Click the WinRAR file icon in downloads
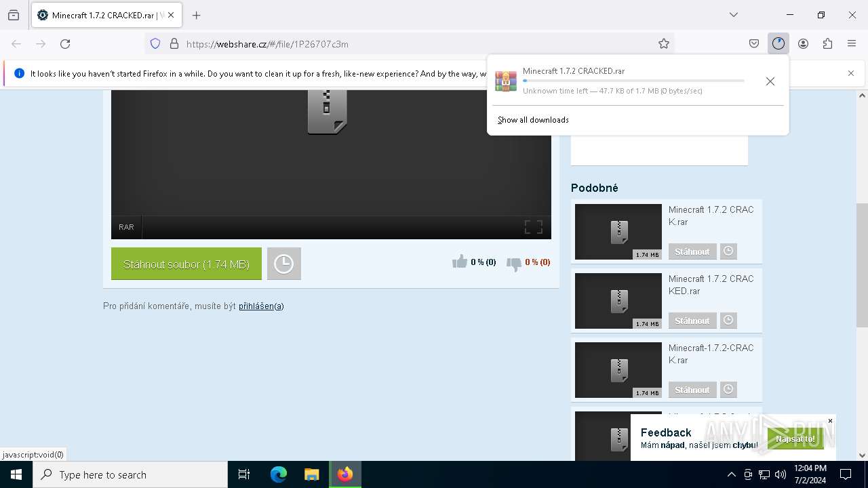Image resolution: width=868 pixels, height=488 pixels. (505, 81)
